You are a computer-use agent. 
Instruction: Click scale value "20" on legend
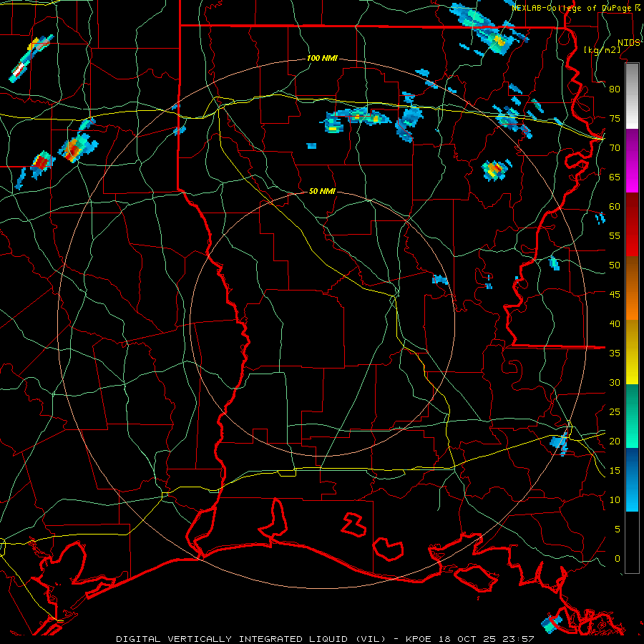[615, 441]
